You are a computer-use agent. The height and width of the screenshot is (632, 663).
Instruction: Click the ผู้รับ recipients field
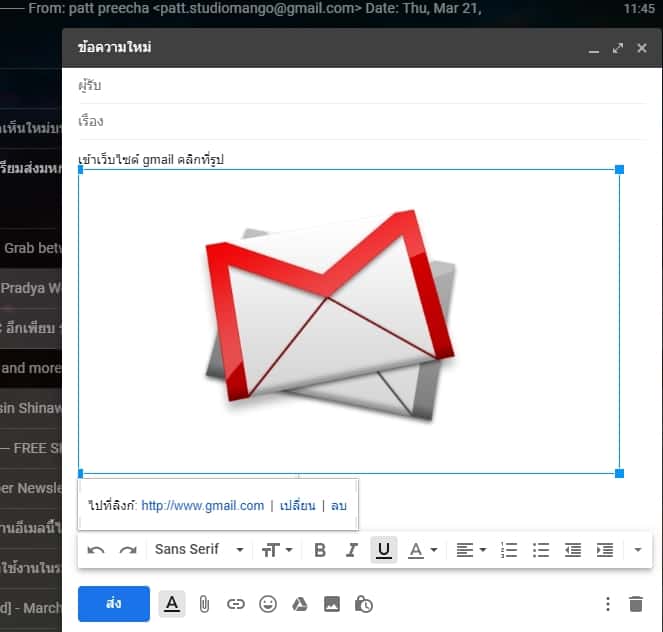pos(362,85)
